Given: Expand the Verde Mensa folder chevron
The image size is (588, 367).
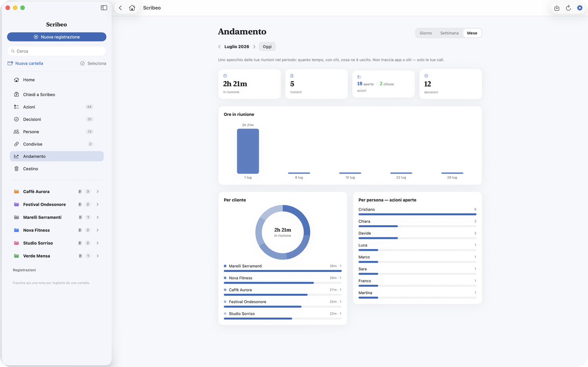Looking at the screenshot, I should coord(98,256).
